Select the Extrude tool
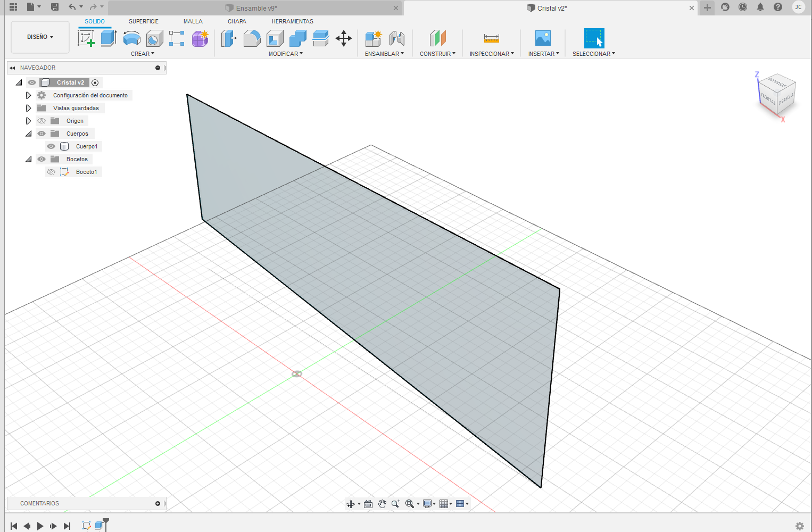 coord(109,38)
